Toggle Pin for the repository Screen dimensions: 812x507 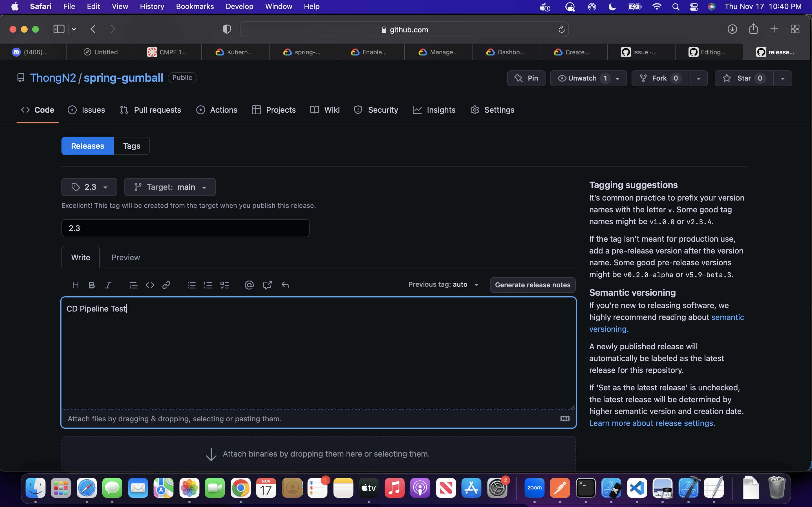[x=526, y=78]
